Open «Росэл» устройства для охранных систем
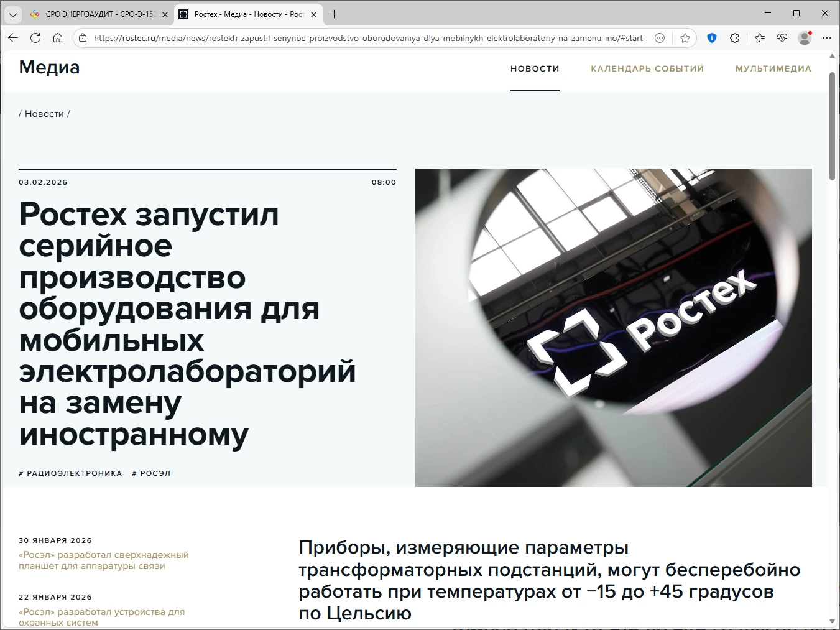The height and width of the screenshot is (630, 840). pos(102,617)
